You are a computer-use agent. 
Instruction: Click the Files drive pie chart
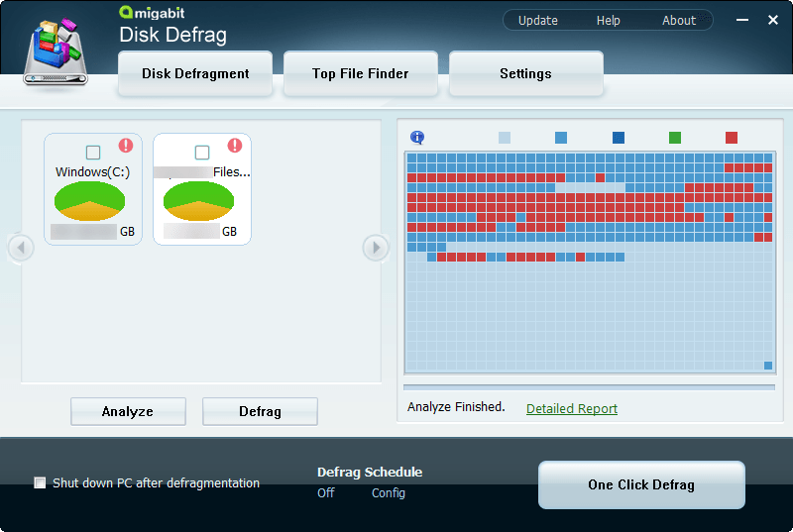pos(199,201)
